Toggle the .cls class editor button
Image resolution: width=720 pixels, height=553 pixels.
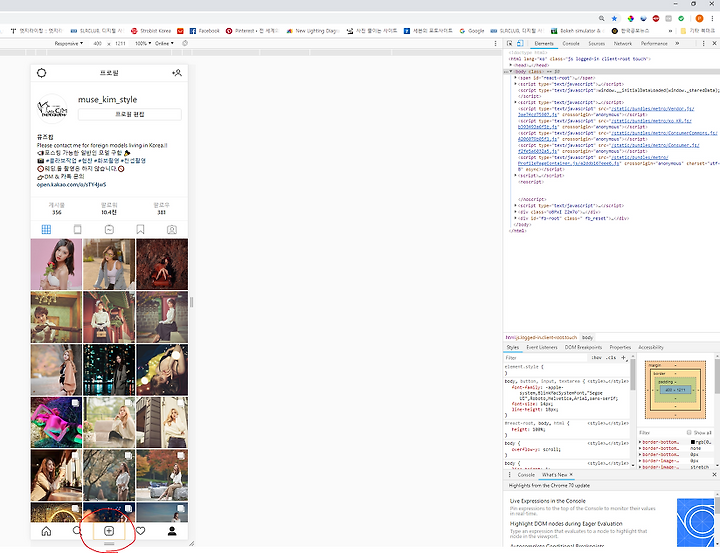pos(611,357)
